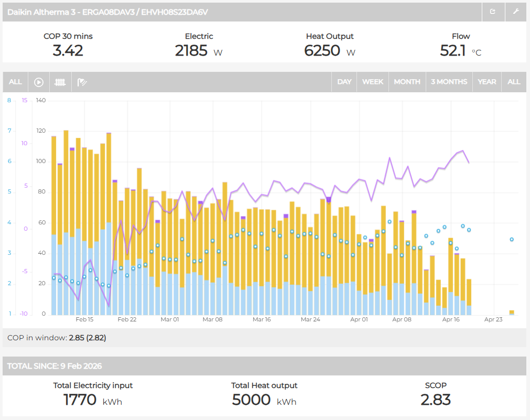Screen dimensions: 530x420
Task: Click the SCOP 2.83 value
Action: pyautogui.click(x=436, y=400)
